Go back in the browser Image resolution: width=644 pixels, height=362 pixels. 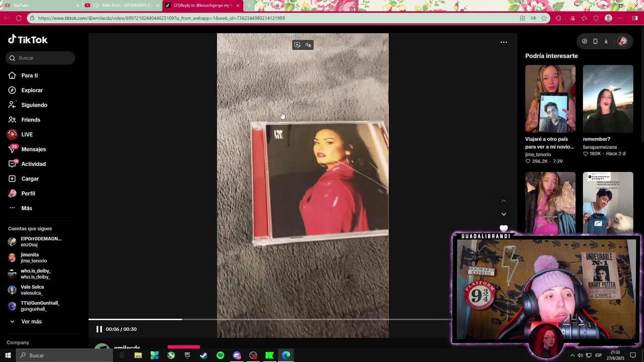pos(6,18)
